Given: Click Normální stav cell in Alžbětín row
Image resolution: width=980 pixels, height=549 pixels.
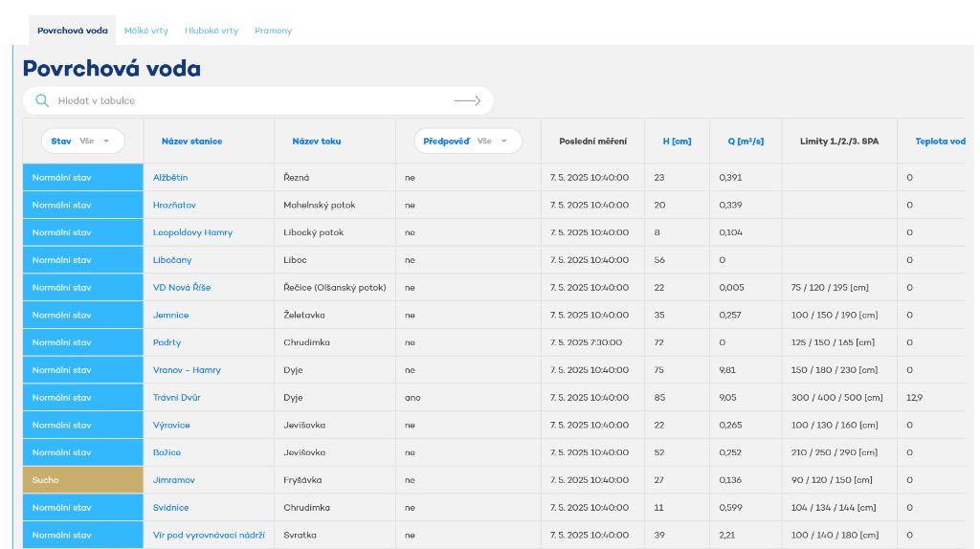Looking at the screenshot, I should [83, 177].
